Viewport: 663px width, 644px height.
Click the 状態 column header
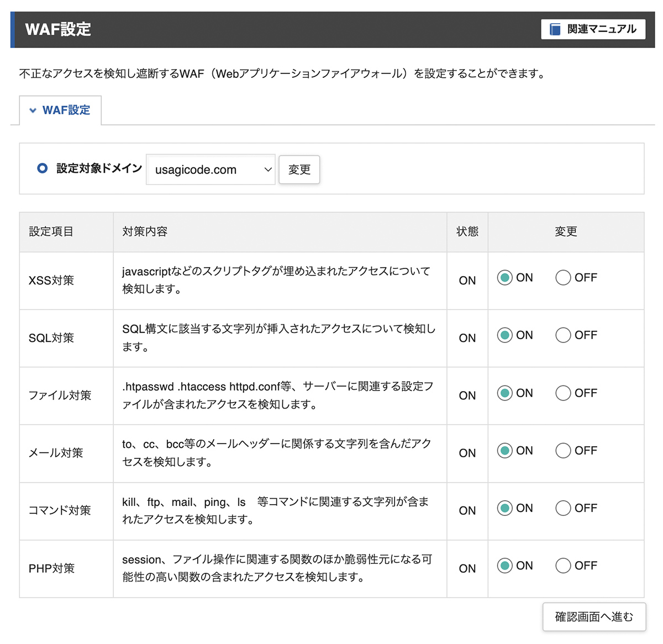[467, 231]
